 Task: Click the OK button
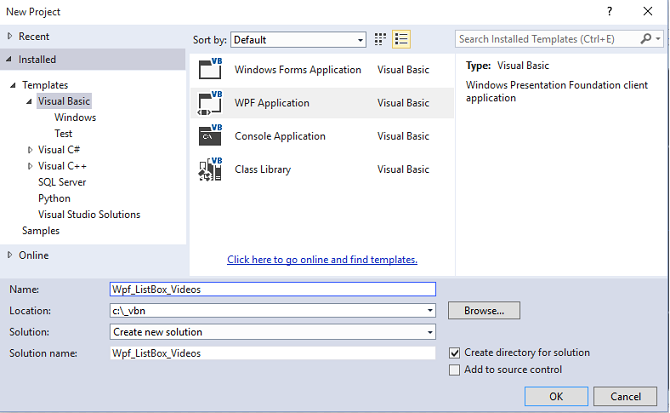(556, 396)
